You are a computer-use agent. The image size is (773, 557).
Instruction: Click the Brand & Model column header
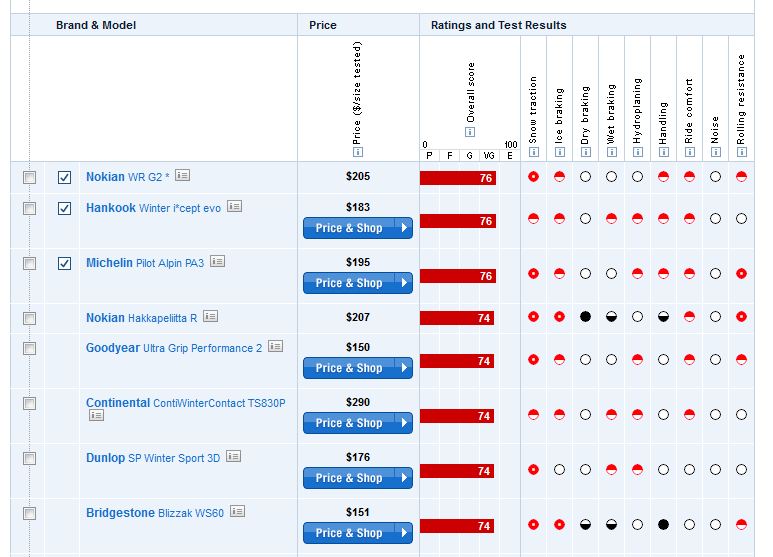(96, 25)
